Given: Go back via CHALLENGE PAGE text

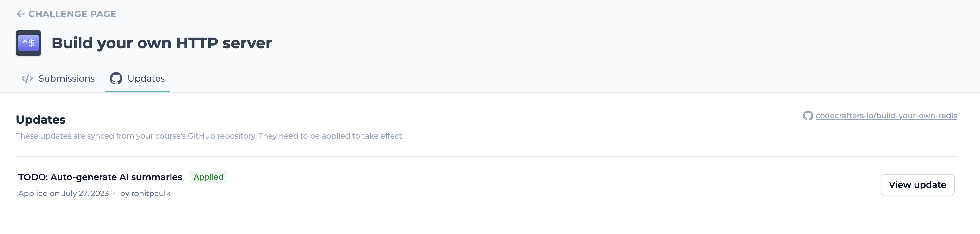Looking at the screenshot, I should [x=72, y=14].
